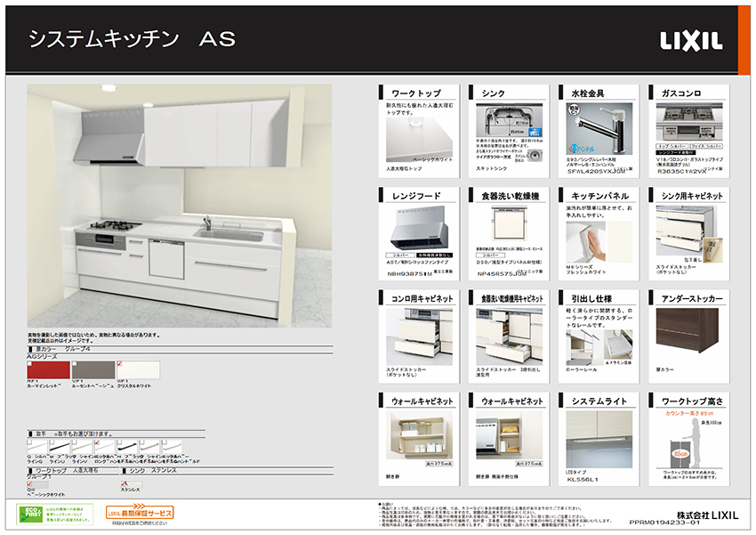Viewport: 756px width, 535px height.
Task: Uncheck the red-ticked long handle checkbox
Action: pyautogui.click(x=98, y=442)
